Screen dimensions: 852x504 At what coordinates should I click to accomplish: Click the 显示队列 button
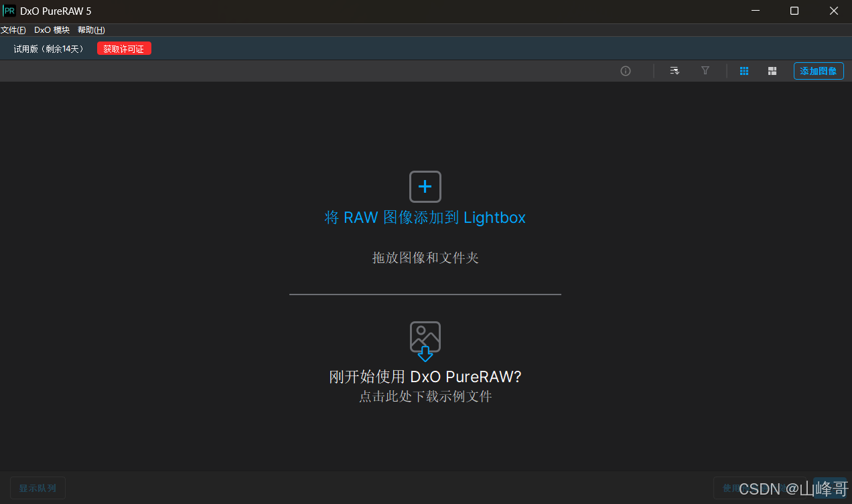[38, 488]
